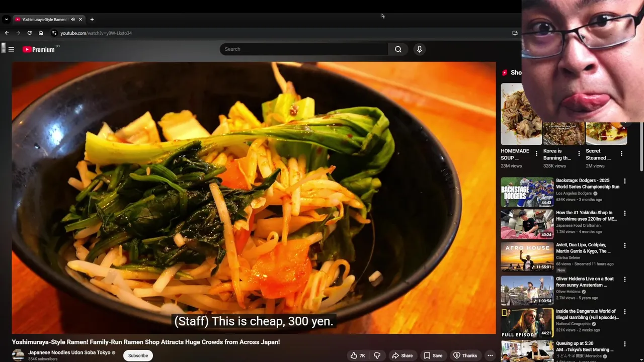Go back with browser back arrow
Screen dimensions: 644x362
pyautogui.click(x=7, y=33)
